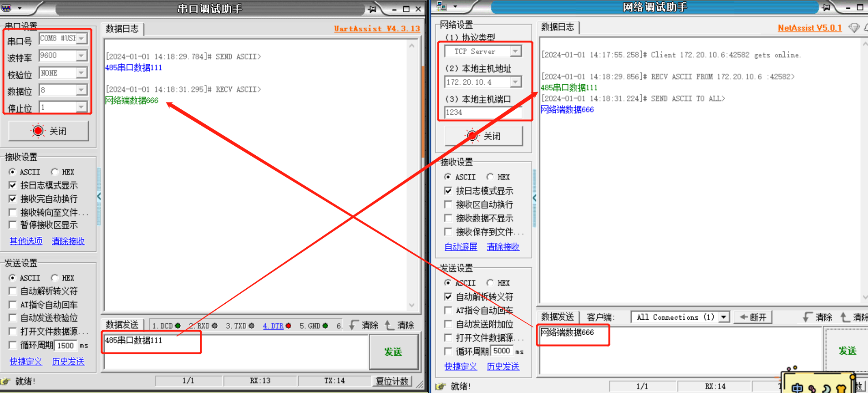
Task: Switch to 数据发送 tab in serial assistant
Action: pos(122,325)
